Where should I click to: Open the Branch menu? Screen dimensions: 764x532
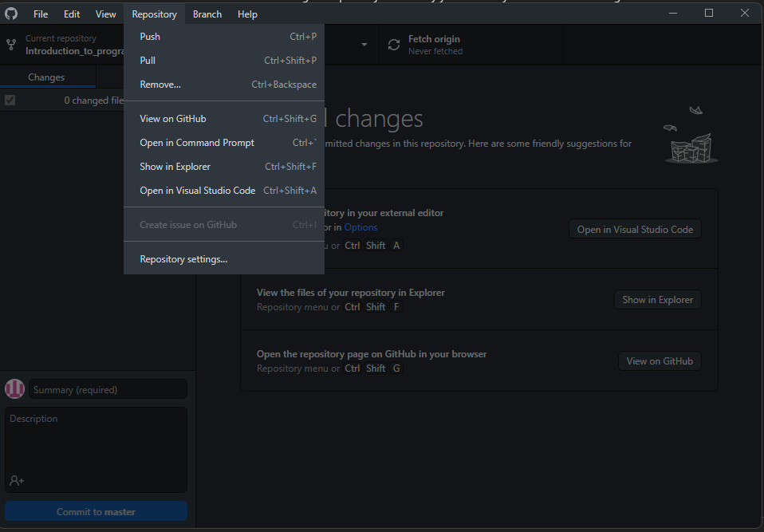pyautogui.click(x=207, y=14)
